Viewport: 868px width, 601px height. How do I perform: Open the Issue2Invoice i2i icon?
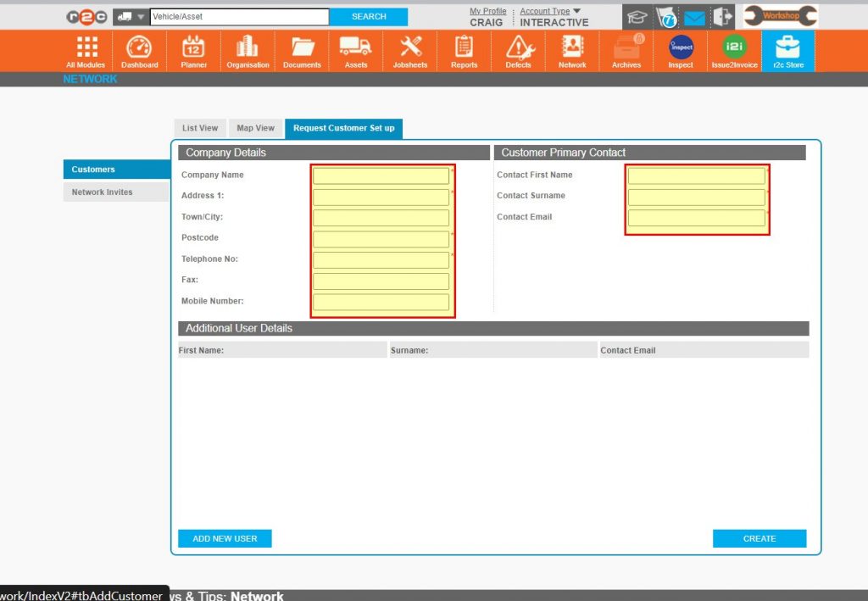click(x=734, y=47)
